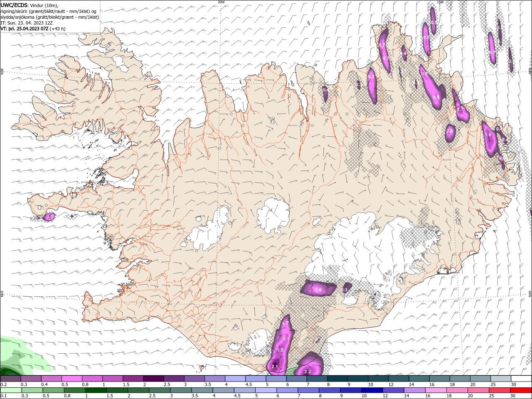The width and height of the screenshot is (532, 399).
Task: Click the 0.2 dark mauve snow legend swatch
Action: coord(10,379)
